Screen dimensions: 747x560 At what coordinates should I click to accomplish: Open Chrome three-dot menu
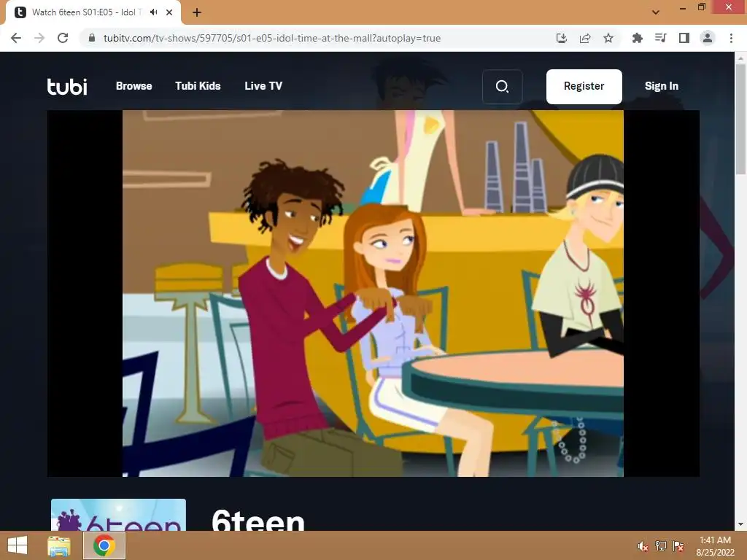(731, 38)
